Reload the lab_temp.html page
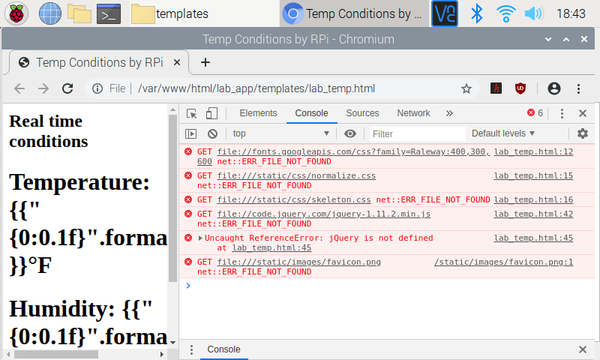 click(68, 89)
